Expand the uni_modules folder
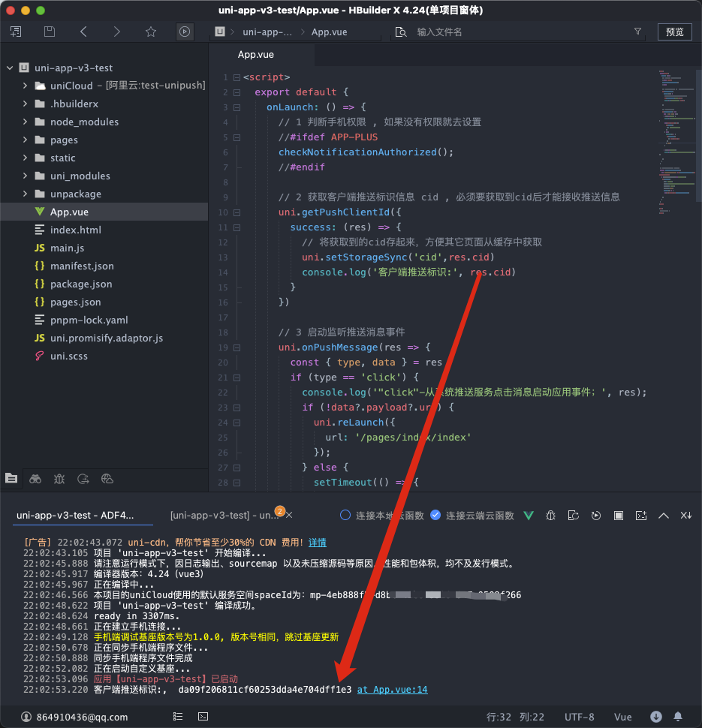Viewport: 702px width, 728px height. [25, 176]
